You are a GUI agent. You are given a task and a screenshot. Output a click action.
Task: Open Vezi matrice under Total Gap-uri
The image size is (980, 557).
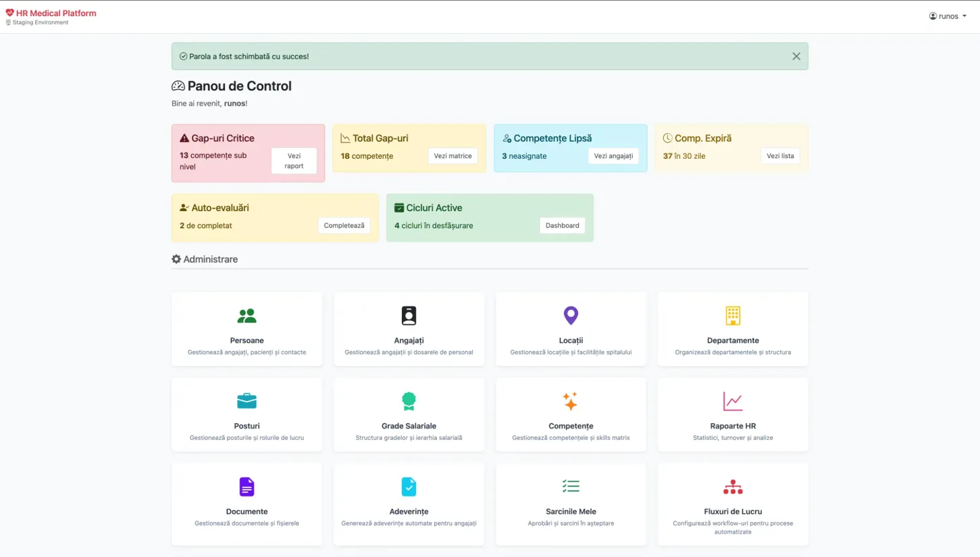(x=452, y=155)
